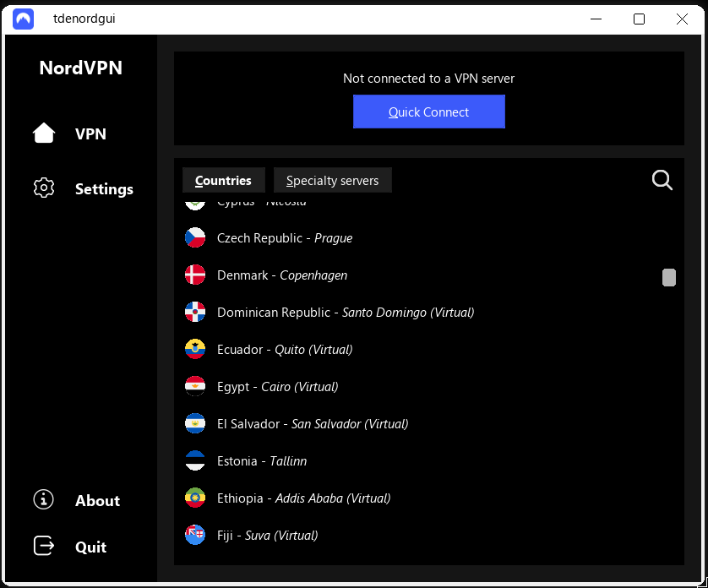Open the Settings sidebar label
The height and width of the screenshot is (588, 708).
[104, 188]
